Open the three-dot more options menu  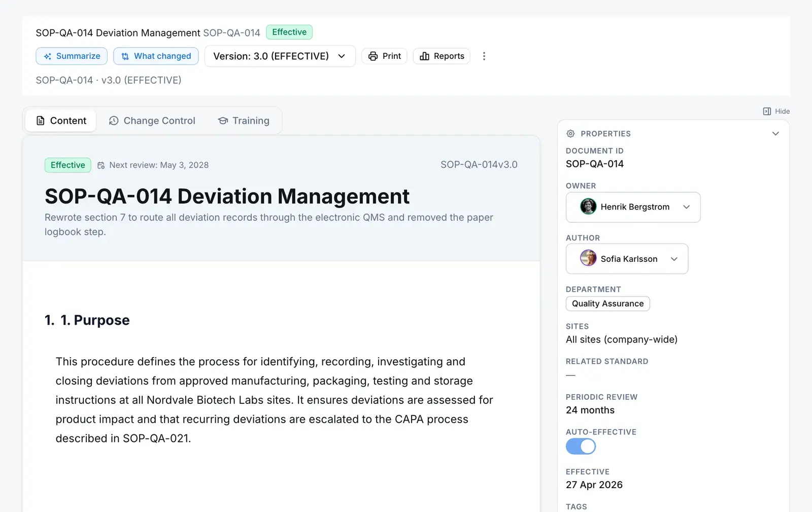[x=484, y=56]
